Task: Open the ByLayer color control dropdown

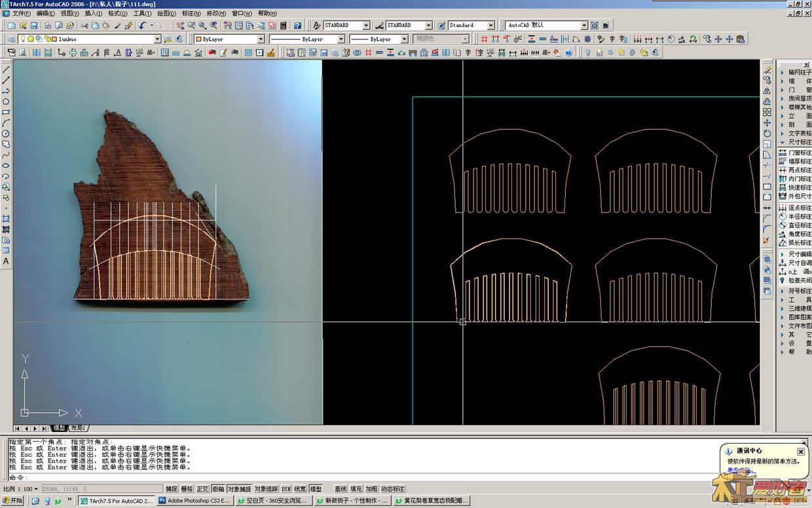Action: coord(260,39)
